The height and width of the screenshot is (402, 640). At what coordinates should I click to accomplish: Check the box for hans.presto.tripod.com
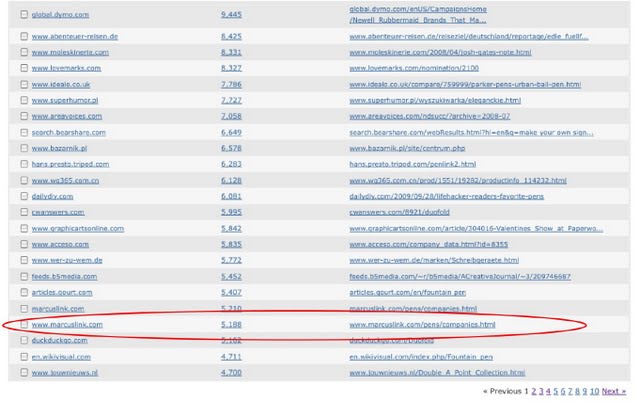click(24, 164)
